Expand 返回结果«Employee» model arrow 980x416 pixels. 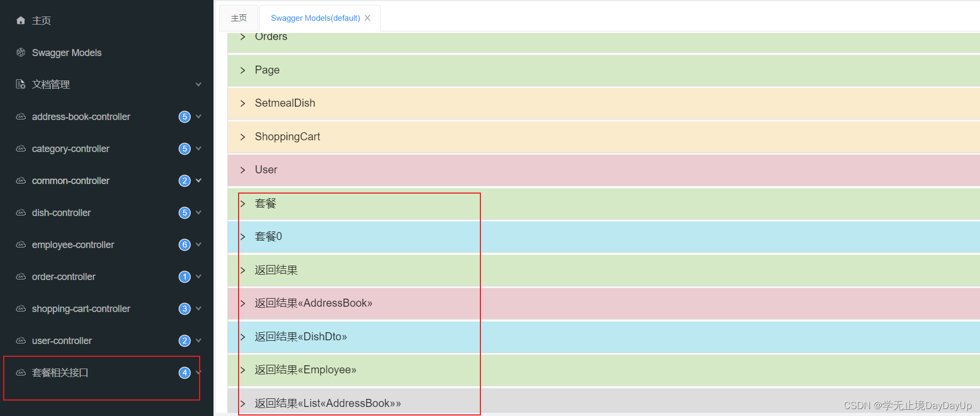(x=243, y=370)
